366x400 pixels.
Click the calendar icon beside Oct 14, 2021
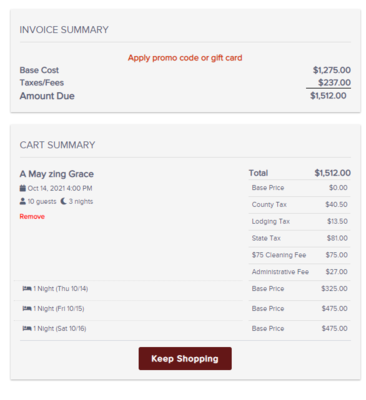point(23,188)
